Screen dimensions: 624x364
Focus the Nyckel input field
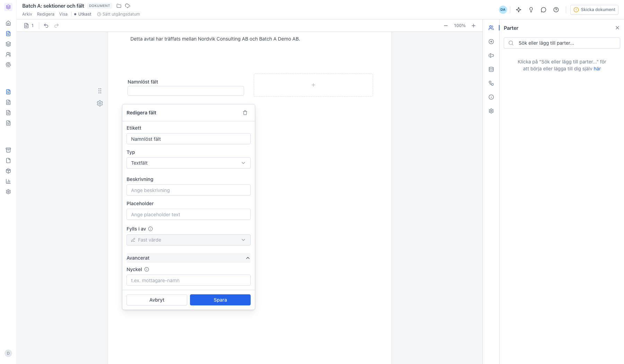[x=189, y=280]
